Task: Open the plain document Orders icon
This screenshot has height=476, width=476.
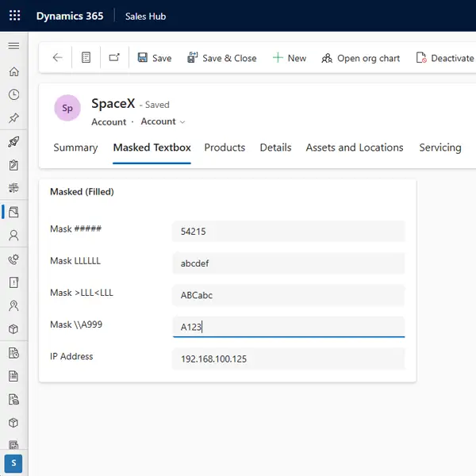Action: (13, 376)
